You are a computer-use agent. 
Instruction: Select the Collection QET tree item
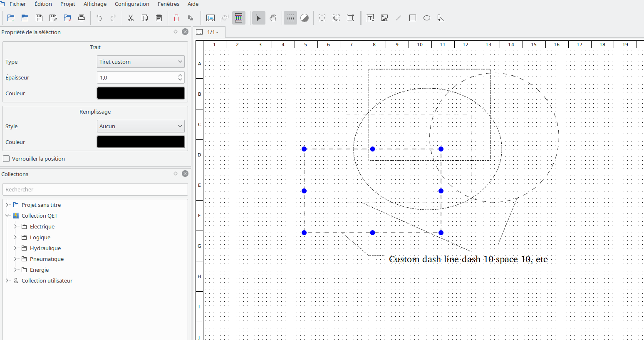coord(40,216)
